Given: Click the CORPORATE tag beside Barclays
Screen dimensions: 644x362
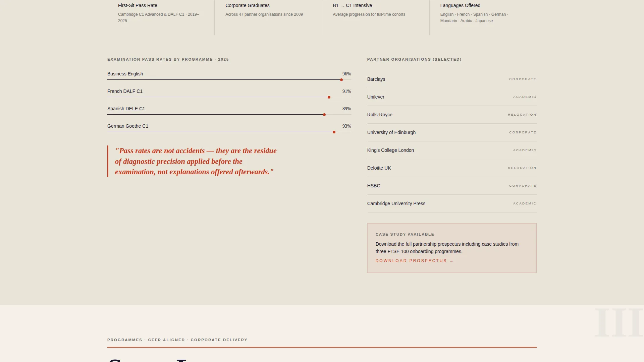Looking at the screenshot, I should (x=523, y=79).
